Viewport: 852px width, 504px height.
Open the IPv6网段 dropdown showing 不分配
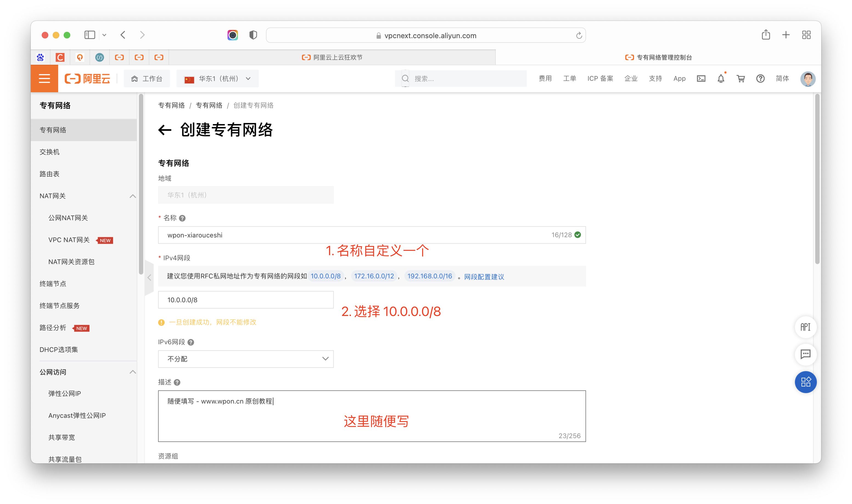[x=245, y=359]
